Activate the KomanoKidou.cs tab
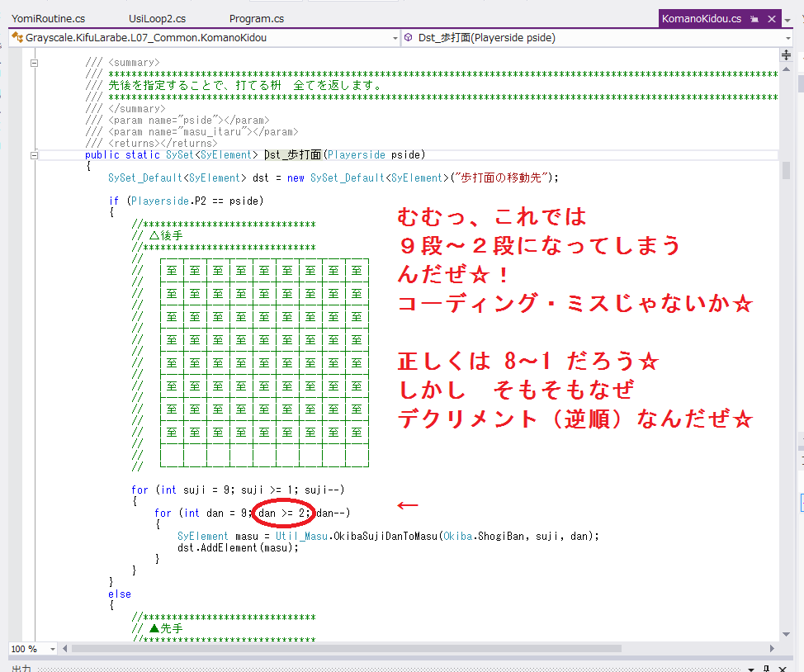 (x=701, y=19)
